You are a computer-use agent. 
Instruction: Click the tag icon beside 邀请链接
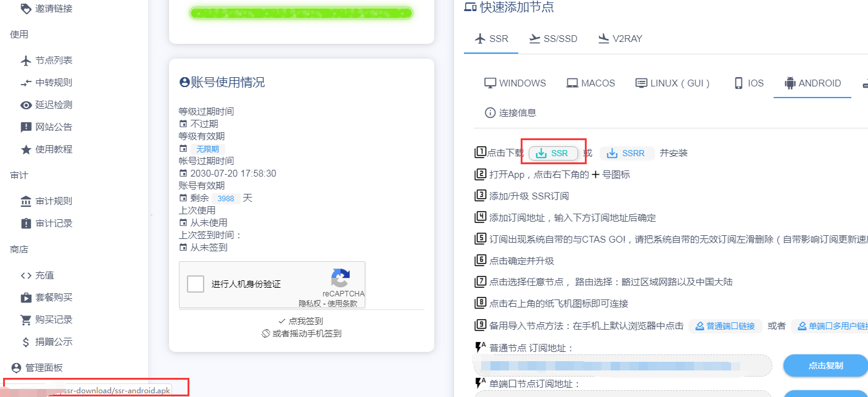[x=26, y=9]
